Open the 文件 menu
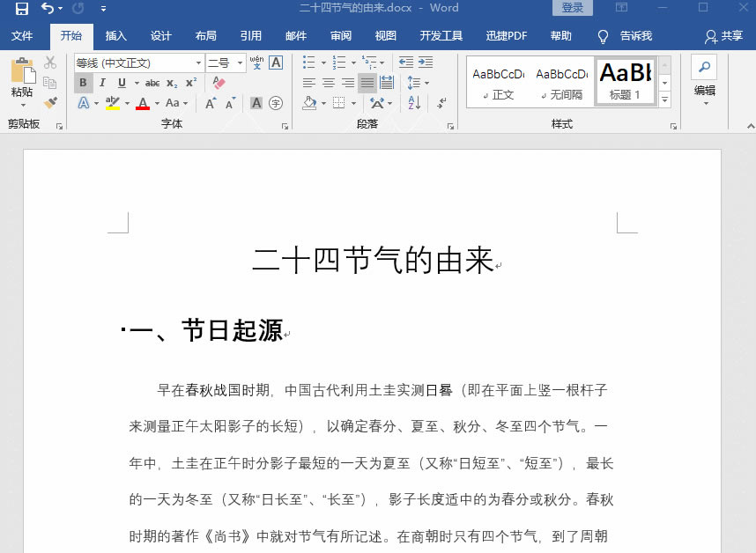Image resolution: width=756 pixels, height=553 pixels. point(22,36)
